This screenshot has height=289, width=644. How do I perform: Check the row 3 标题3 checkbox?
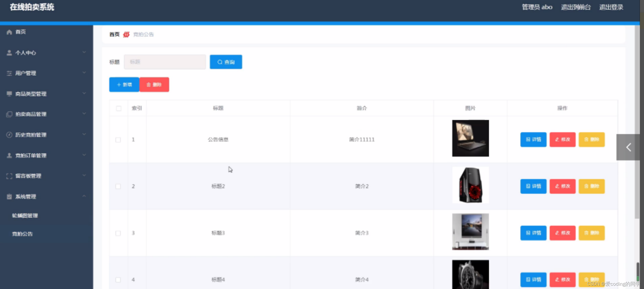pos(118,233)
